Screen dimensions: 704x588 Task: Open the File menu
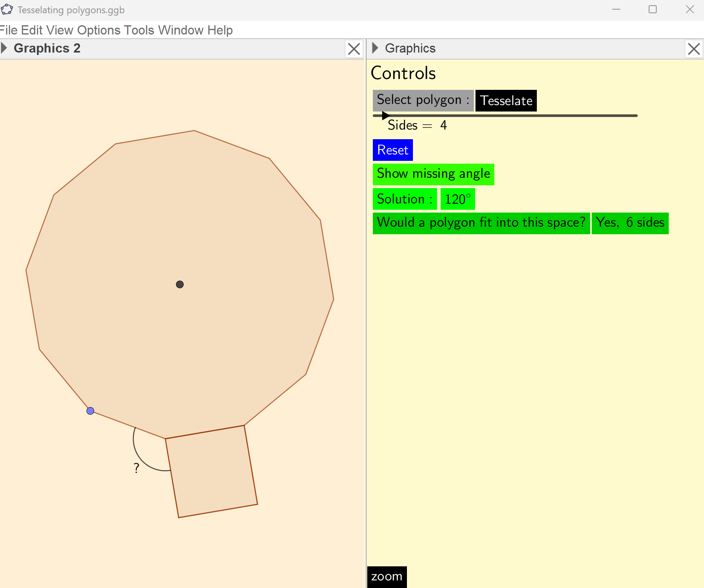click(8, 30)
